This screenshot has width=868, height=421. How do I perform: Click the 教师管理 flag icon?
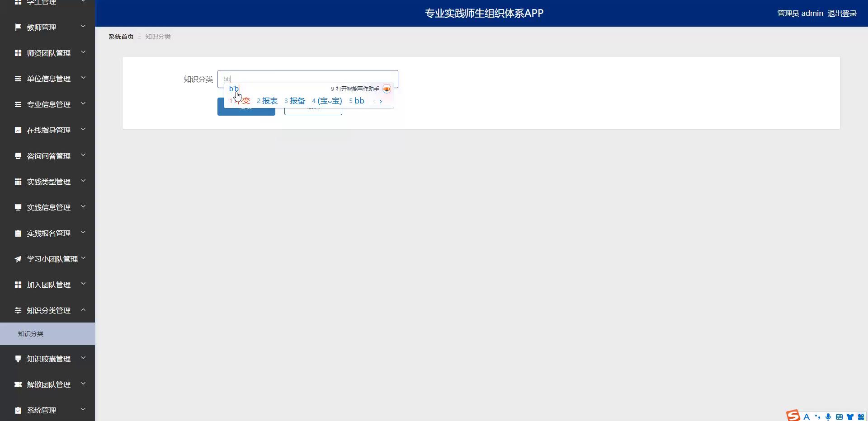[x=18, y=27]
